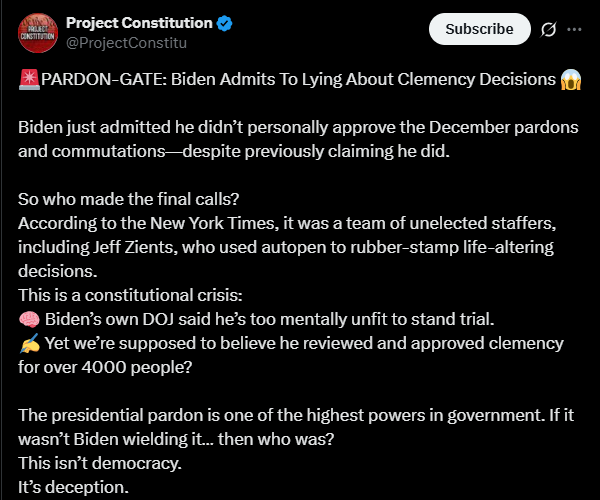The height and width of the screenshot is (500, 600).
Task: Click the Subscribe button
Action: pos(479,29)
